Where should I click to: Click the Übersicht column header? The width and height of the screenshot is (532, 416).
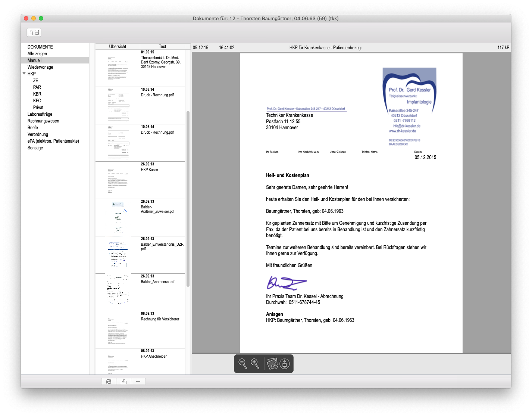point(118,47)
